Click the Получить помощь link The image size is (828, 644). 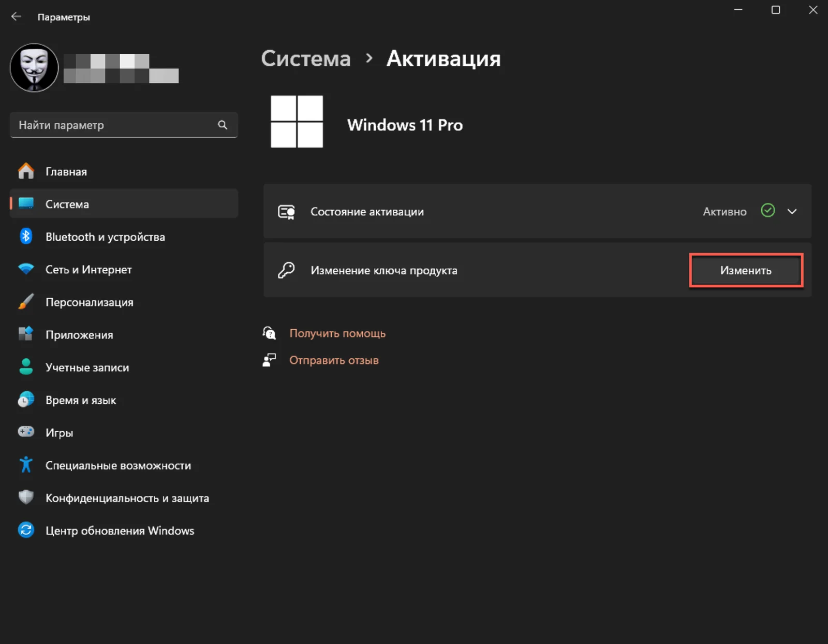point(337,333)
